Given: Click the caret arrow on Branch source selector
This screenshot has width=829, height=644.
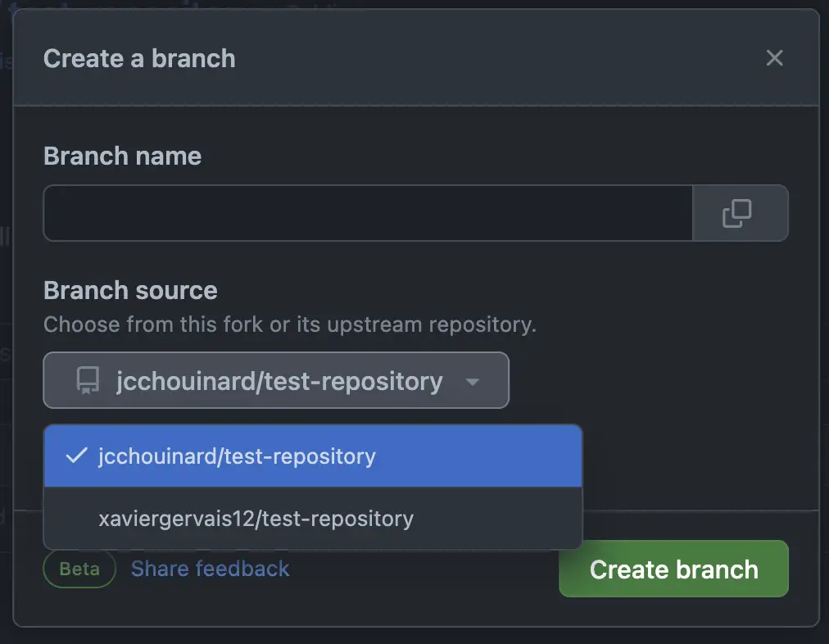Looking at the screenshot, I should point(472,382).
